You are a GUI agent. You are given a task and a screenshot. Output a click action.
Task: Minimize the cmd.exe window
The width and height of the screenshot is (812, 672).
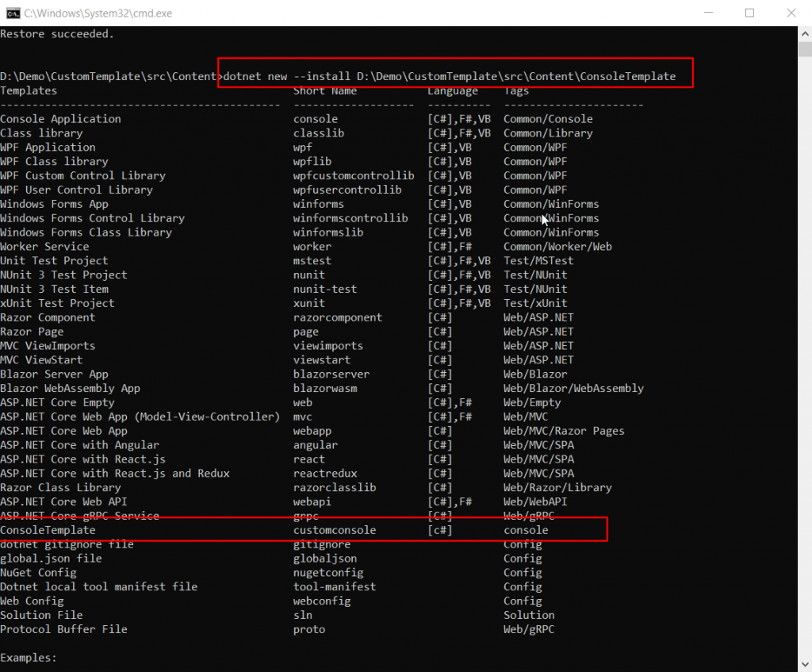[x=708, y=13]
